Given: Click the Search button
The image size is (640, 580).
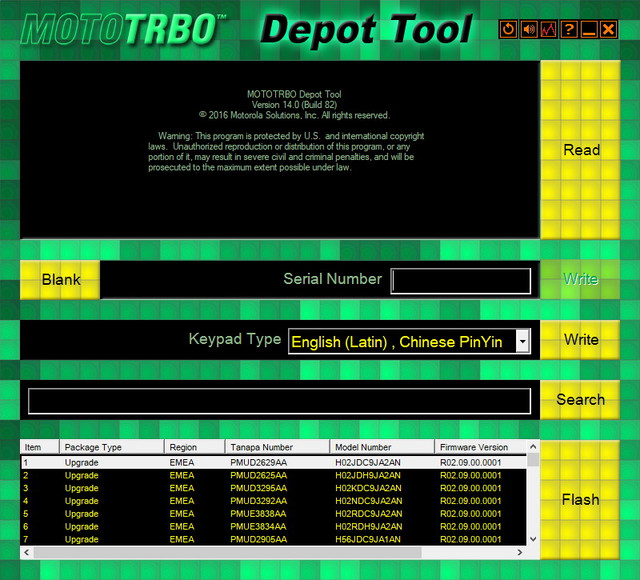Looking at the screenshot, I should (x=580, y=400).
